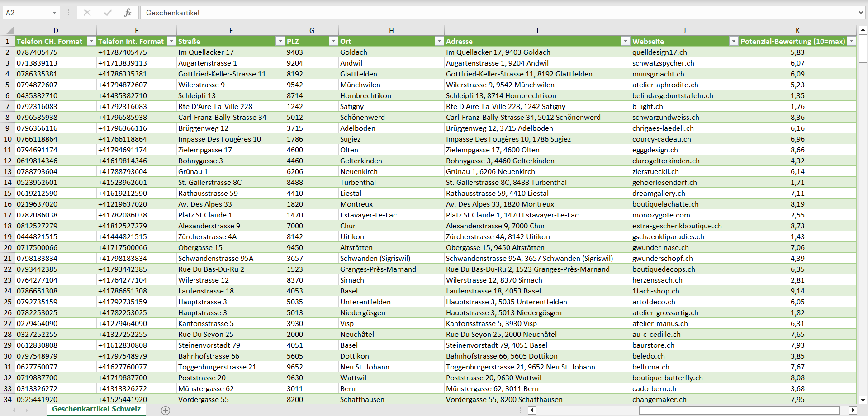
Task: Select cell containing 0794872607
Action: point(56,85)
